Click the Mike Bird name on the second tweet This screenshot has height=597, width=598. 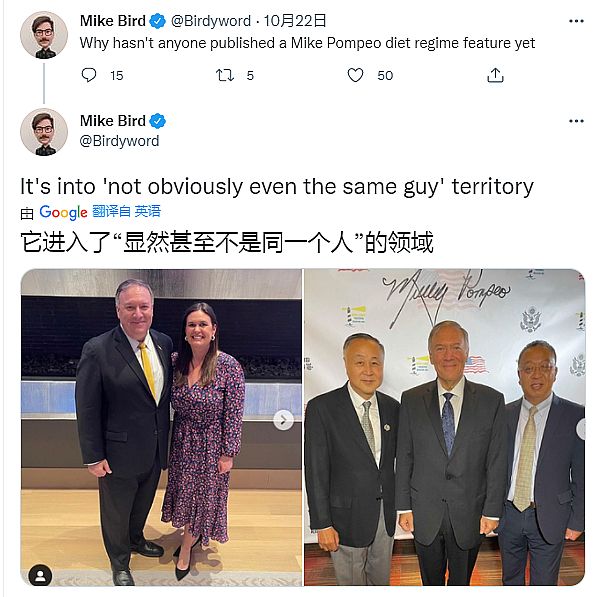pyautogui.click(x=113, y=121)
